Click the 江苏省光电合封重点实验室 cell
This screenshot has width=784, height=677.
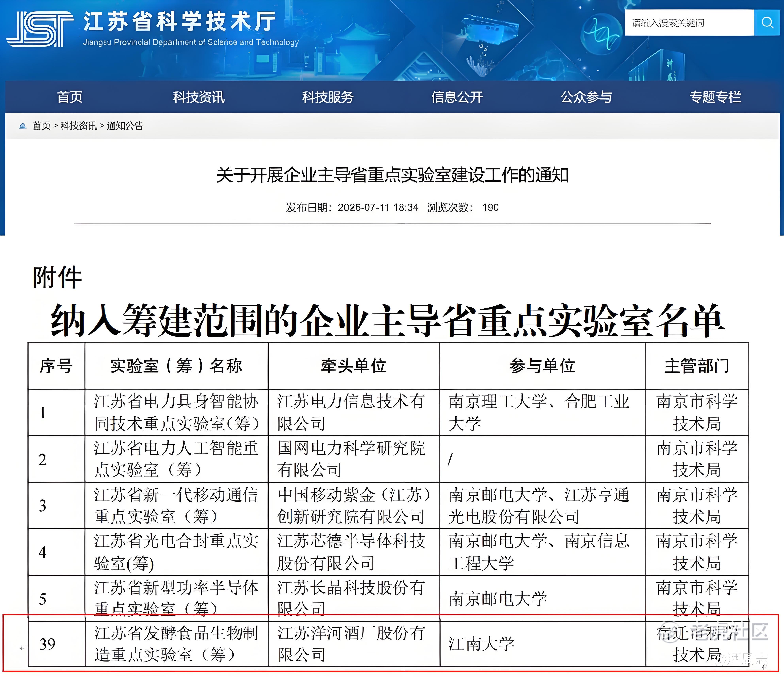click(176, 552)
